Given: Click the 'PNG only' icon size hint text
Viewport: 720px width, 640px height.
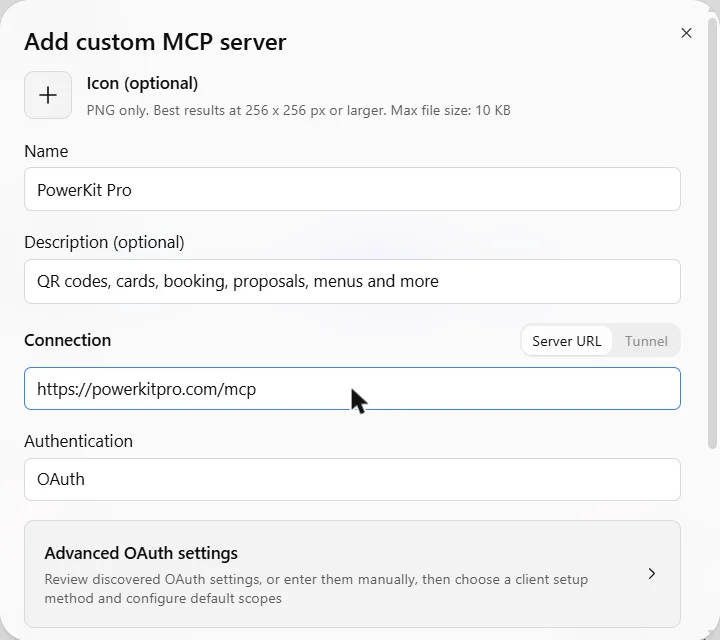Looking at the screenshot, I should [298, 110].
